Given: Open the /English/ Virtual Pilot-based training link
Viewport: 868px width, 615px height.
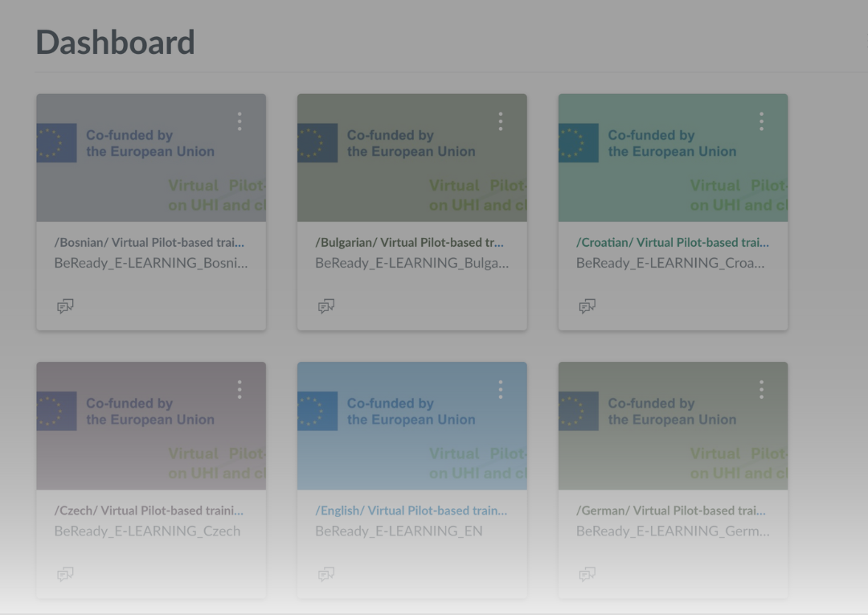Looking at the screenshot, I should click(411, 510).
